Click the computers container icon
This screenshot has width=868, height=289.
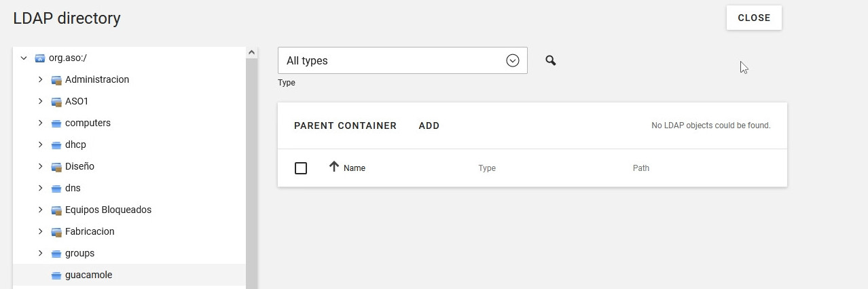(x=56, y=123)
